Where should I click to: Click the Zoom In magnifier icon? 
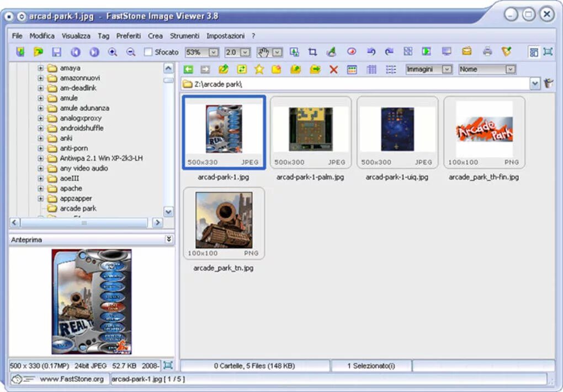(x=113, y=52)
